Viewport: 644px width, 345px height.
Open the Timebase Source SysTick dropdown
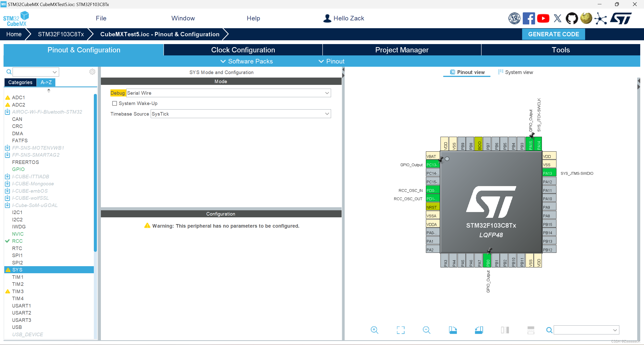click(x=241, y=114)
